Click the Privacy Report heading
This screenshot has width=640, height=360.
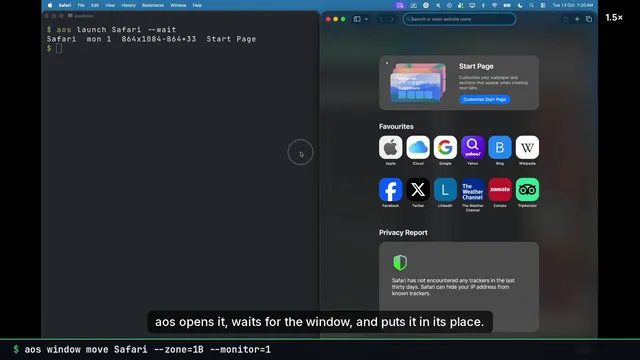click(403, 233)
